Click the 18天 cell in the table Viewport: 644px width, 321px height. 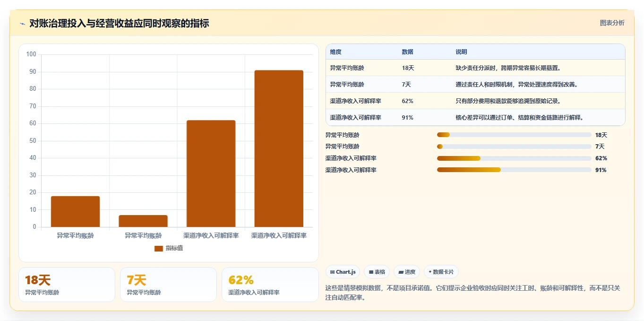pyautogui.click(x=408, y=68)
